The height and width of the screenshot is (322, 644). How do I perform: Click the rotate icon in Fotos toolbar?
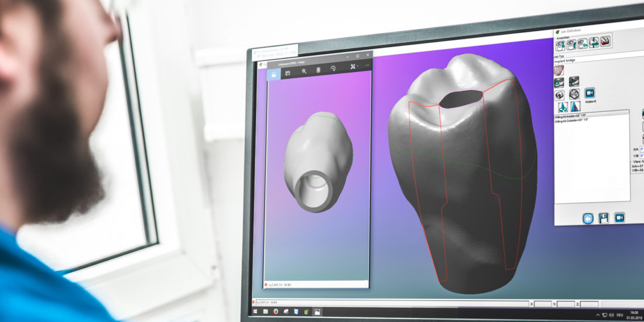tap(333, 68)
